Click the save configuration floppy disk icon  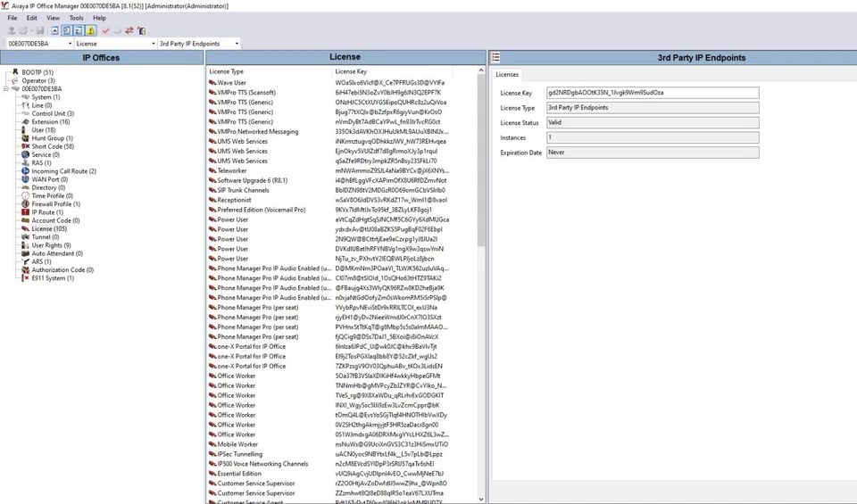click(40, 30)
